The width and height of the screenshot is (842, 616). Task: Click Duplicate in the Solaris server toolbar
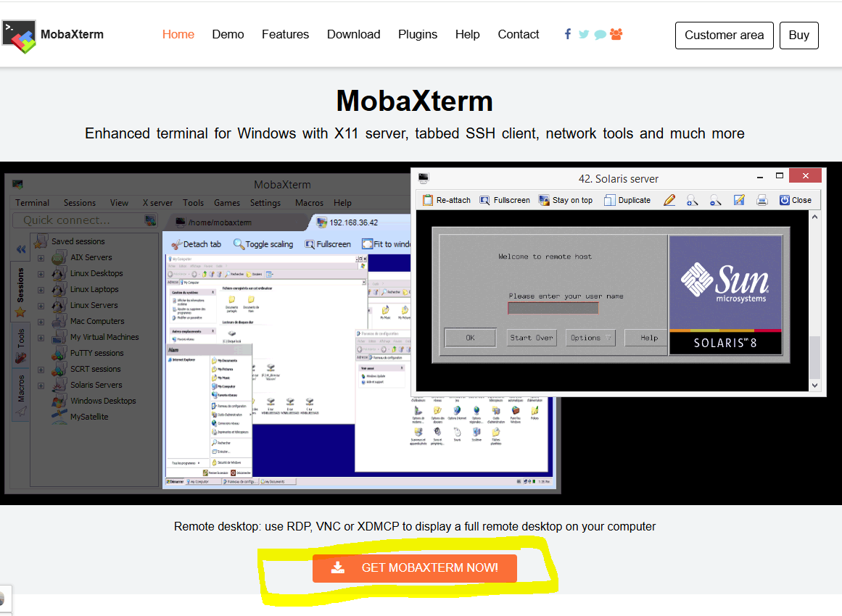pyautogui.click(x=627, y=200)
